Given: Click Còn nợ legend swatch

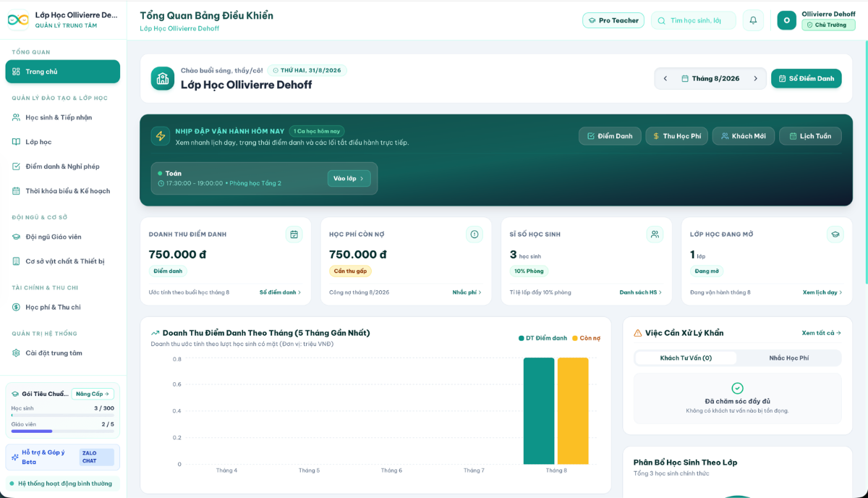Looking at the screenshot, I should point(575,338).
